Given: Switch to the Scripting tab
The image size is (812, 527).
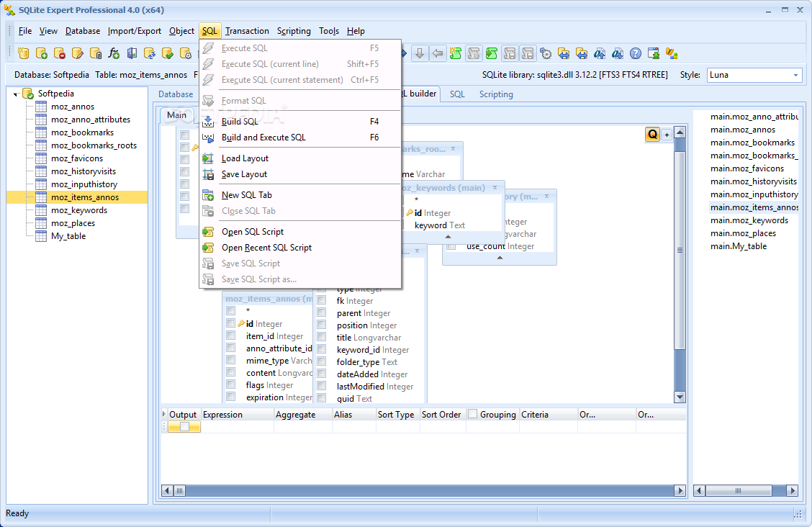Looking at the screenshot, I should pyautogui.click(x=496, y=94).
